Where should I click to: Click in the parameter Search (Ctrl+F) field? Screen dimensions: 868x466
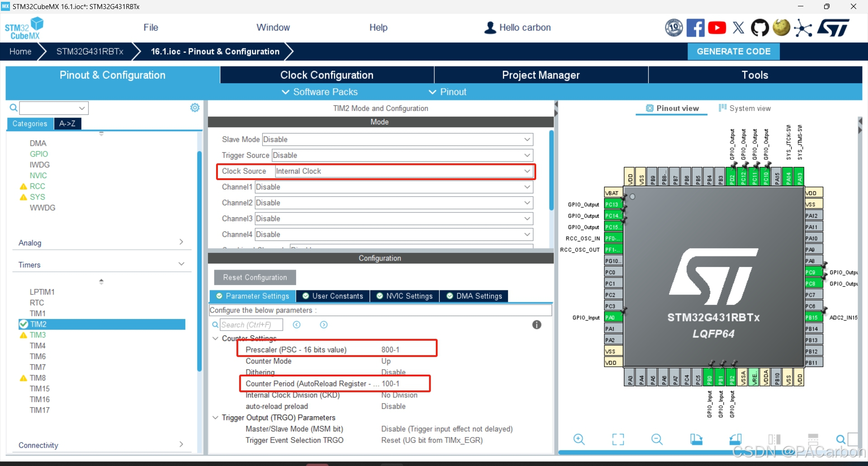251,324
